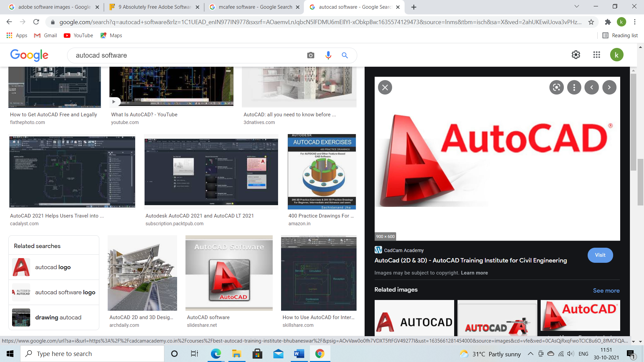Bookmark this page with star icon
Image resolution: width=644 pixels, height=362 pixels.
(591, 22)
